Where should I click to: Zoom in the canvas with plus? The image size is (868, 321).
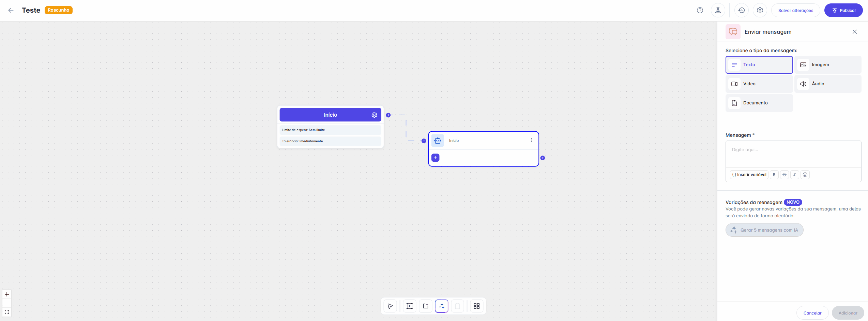pyautogui.click(x=7, y=294)
